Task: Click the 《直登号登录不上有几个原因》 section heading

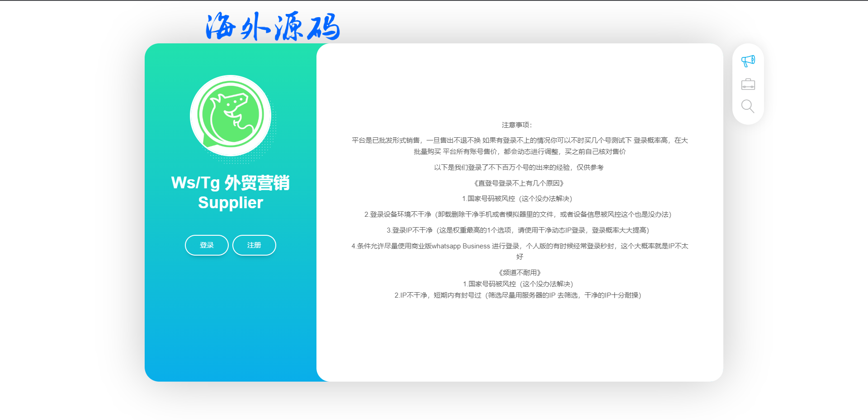Action: tap(519, 183)
